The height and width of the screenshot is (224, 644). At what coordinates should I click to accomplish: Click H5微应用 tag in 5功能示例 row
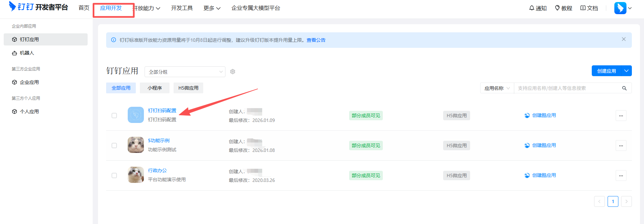(457, 146)
